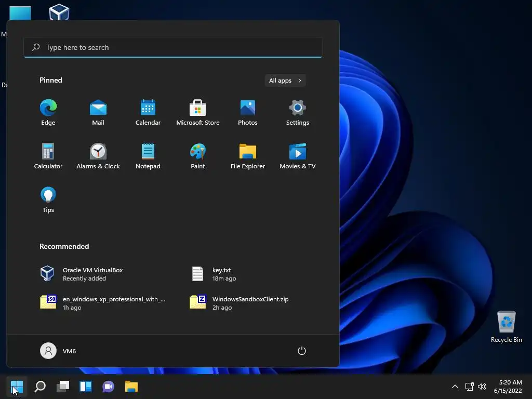532x399 pixels.
Task: Open File Explorer from Pinned apps
Action: click(248, 156)
